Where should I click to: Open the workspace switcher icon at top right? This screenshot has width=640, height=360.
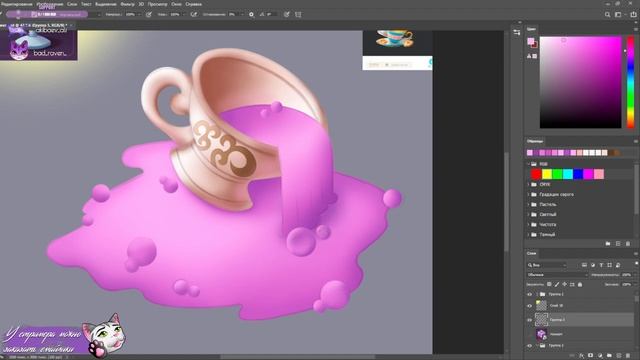click(618, 14)
